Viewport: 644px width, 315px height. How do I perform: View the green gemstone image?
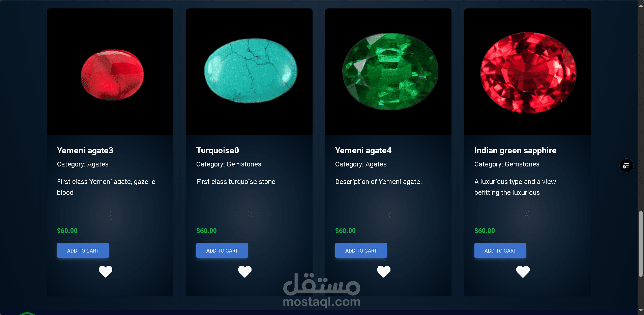[x=388, y=72]
